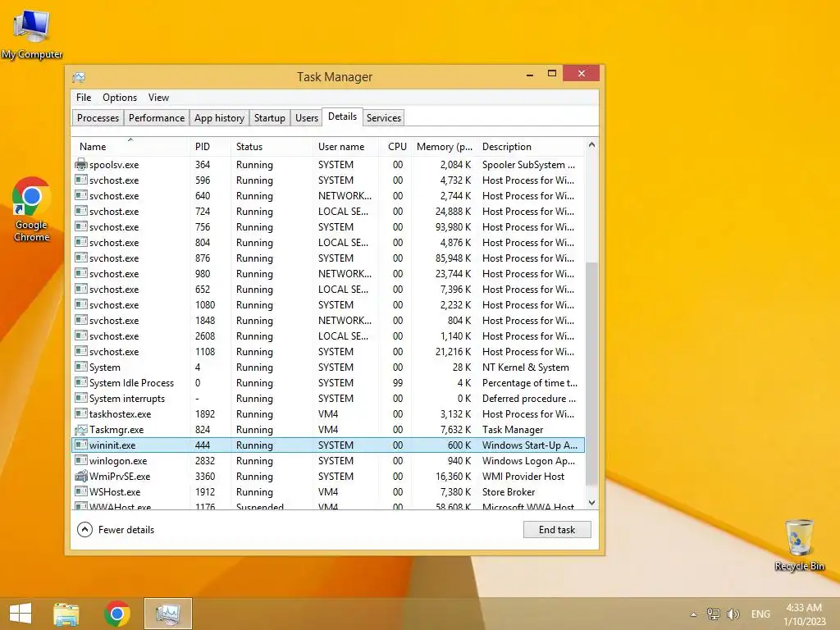This screenshot has width=840, height=630.
Task: Click the 'Spooler SubSystem' description cell
Action: tap(528, 164)
